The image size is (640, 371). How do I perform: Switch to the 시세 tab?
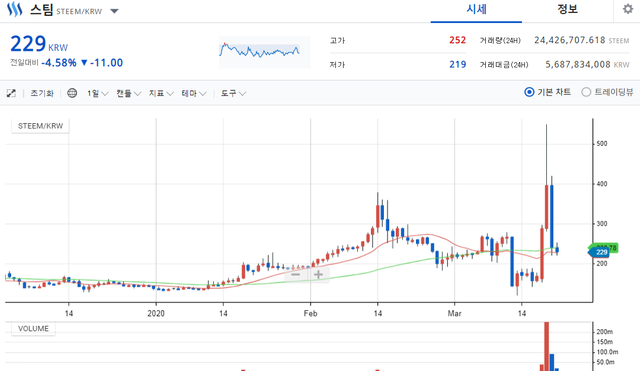coord(476,10)
